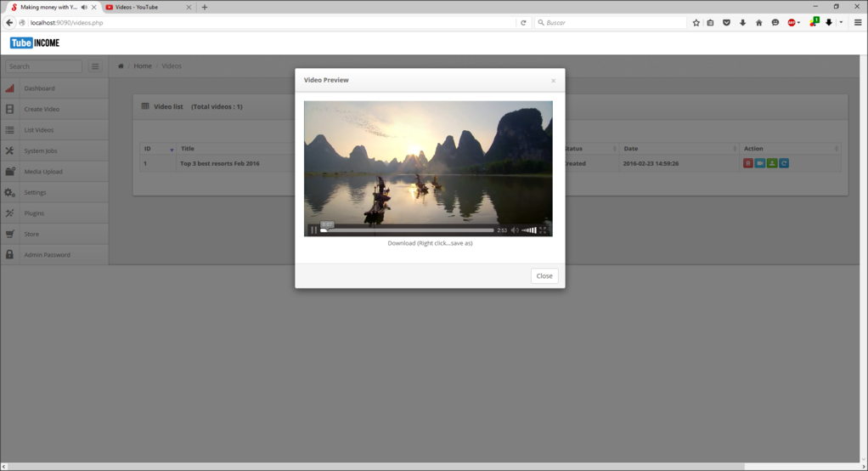Click the System Jobs tools icon

pos(9,150)
